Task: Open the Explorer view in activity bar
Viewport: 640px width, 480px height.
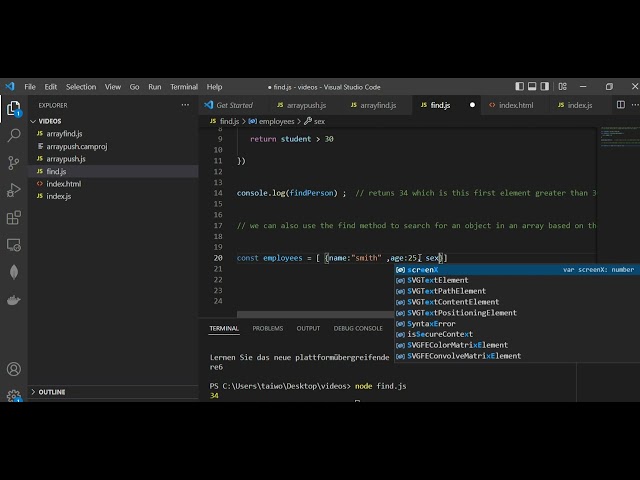Action: (x=13, y=109)
